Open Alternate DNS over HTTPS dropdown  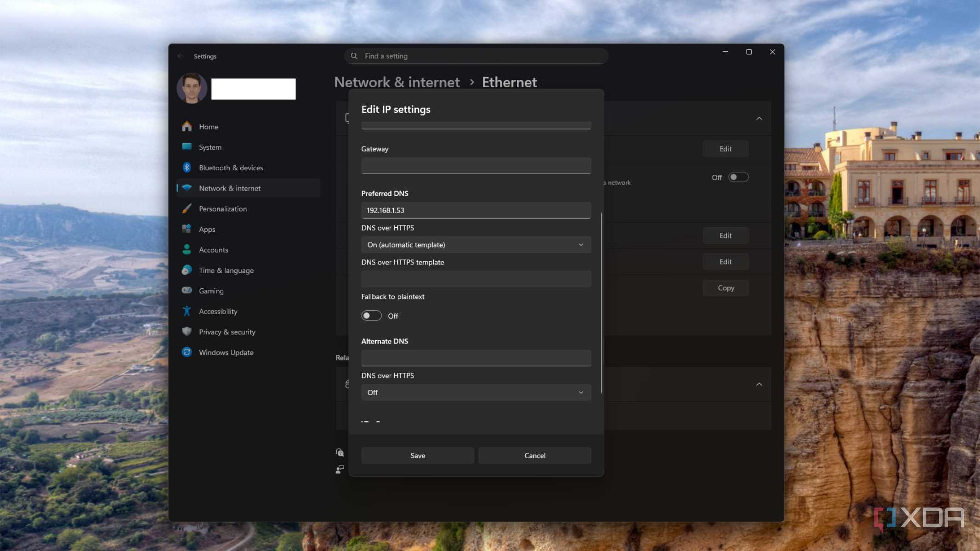pos(476,393)
